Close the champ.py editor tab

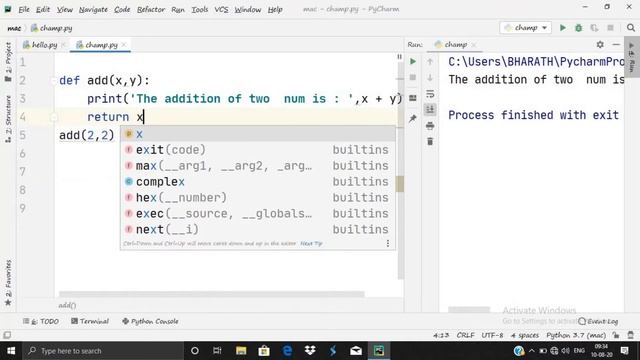(124, 44)
